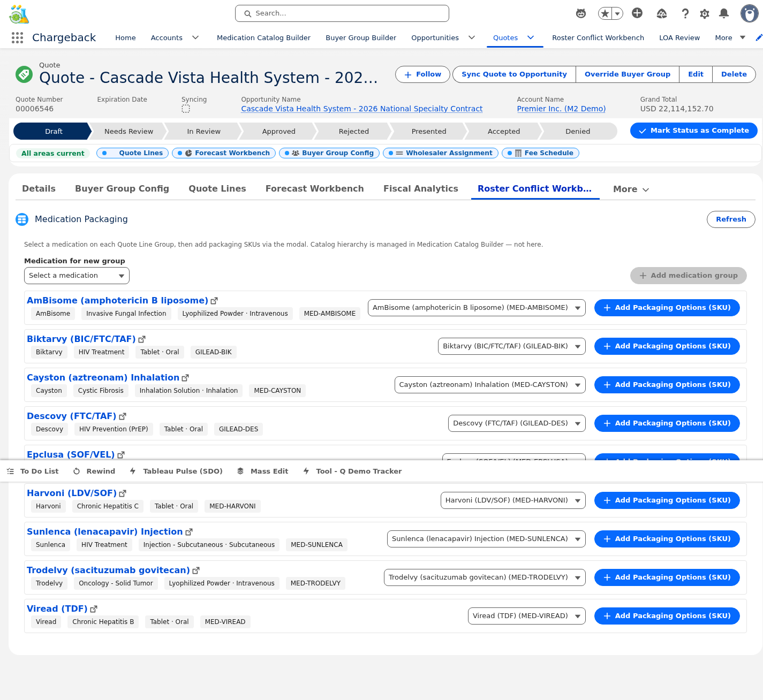
Task: Open Biktarvy external link icon
Action: pyautogui.click(x=142, y=340)
